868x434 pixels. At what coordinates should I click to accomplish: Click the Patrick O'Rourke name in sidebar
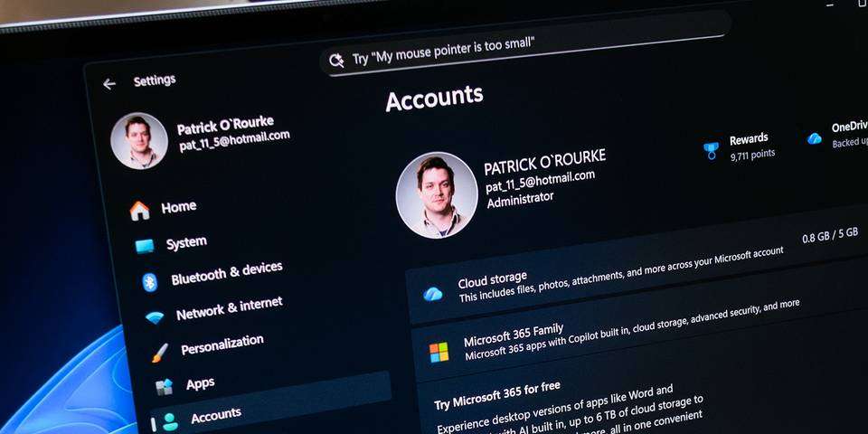click(225, 124)
